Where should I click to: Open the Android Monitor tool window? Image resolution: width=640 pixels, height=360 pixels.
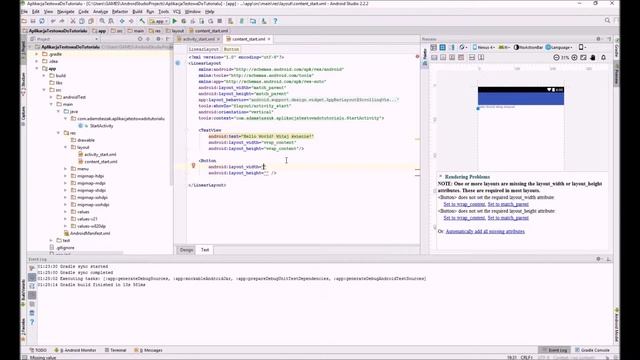point(76,350)
